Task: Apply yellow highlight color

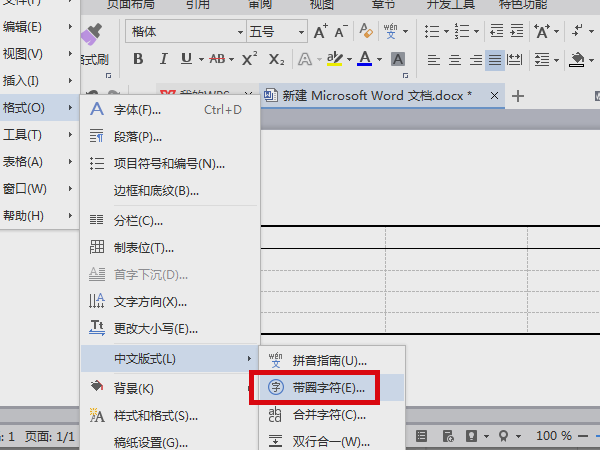Action: tap(334, 59)
